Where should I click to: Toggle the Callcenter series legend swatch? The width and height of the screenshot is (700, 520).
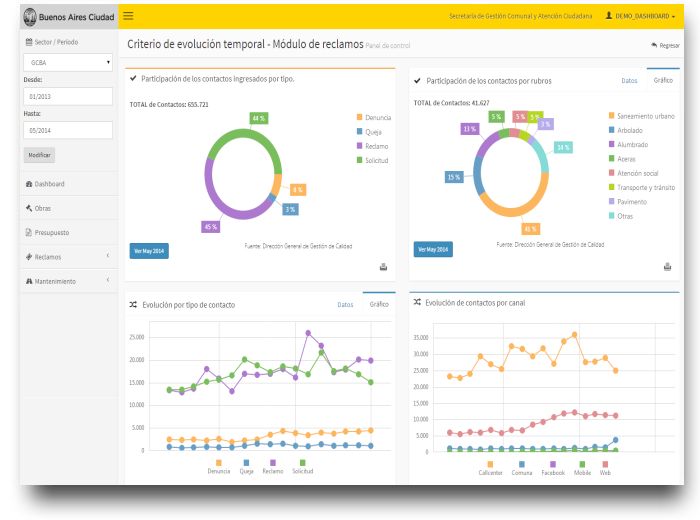click(491, 464)
